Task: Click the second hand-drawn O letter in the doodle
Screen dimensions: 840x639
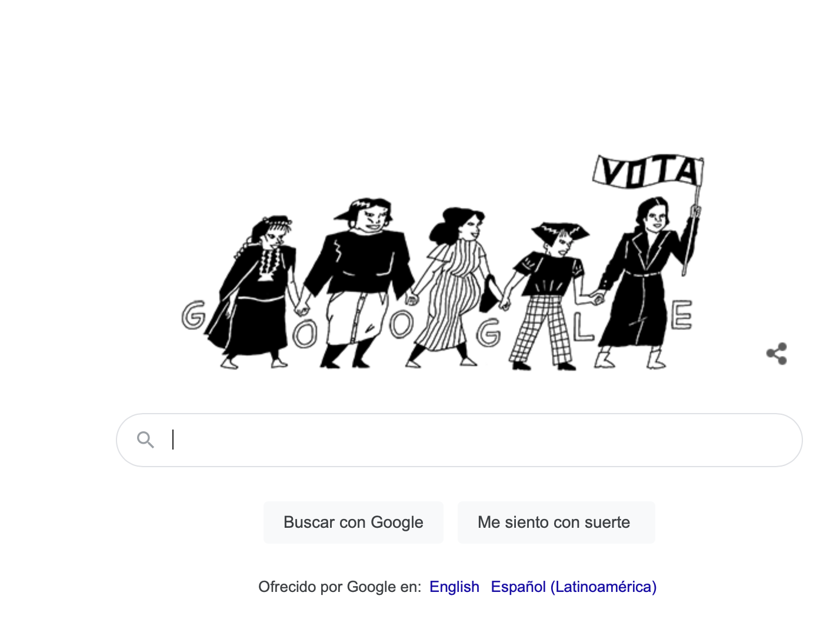Action: point(401,324)
